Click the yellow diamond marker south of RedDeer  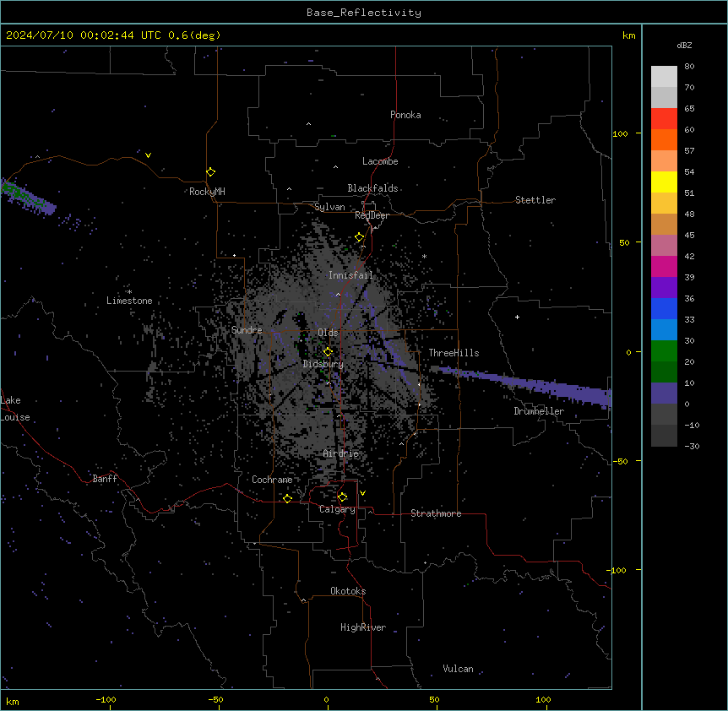pos(360,237)
